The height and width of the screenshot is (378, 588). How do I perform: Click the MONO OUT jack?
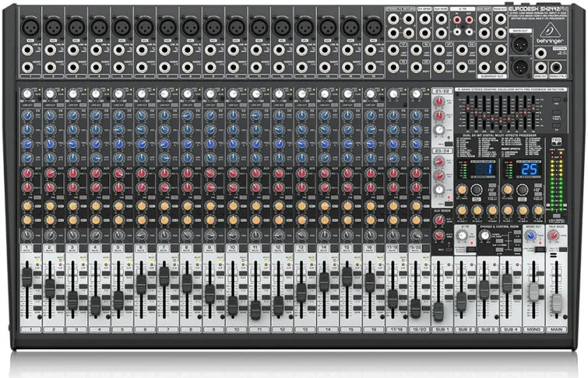click(541, 68)
